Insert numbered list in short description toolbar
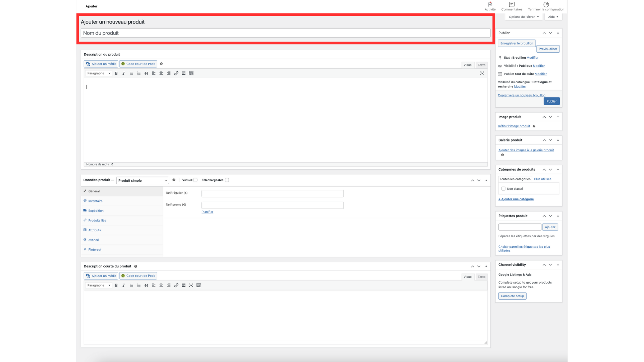The width and height of the screenshot is (644, 362). (139, 286)
